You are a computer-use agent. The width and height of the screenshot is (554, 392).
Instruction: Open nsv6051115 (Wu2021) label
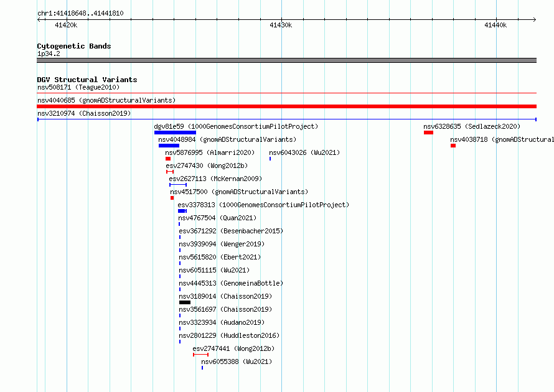click(x=214, y=270)
